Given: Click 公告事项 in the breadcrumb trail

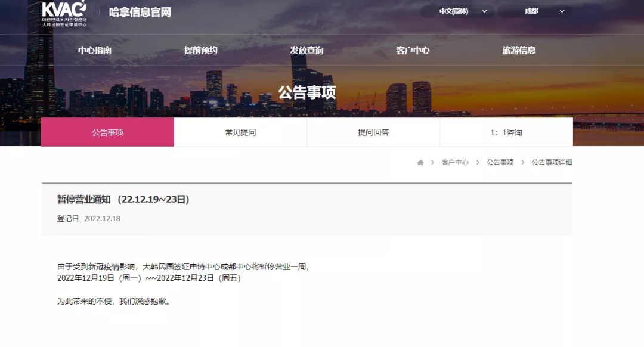Looking at the screenshot, I should coord(500,162).
